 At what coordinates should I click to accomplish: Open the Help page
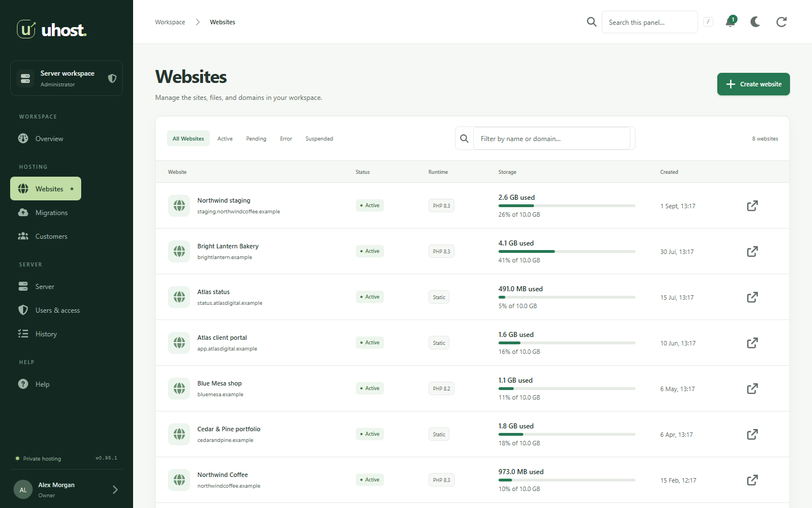coord(34,384)
